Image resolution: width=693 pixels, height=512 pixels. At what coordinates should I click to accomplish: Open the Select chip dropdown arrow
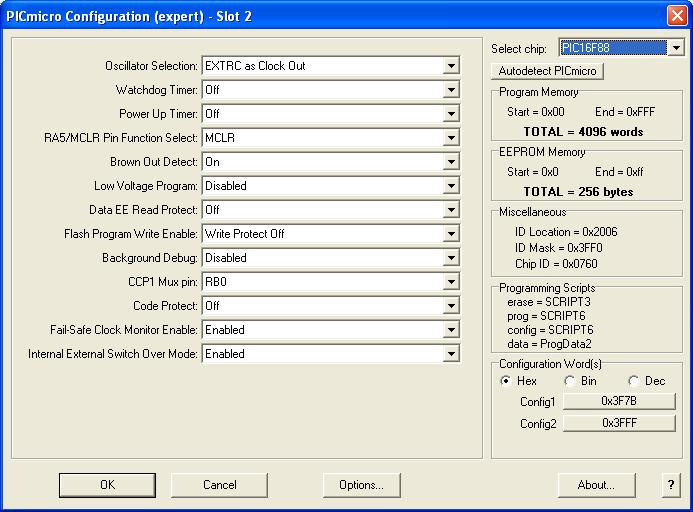[x=676, y=48]
